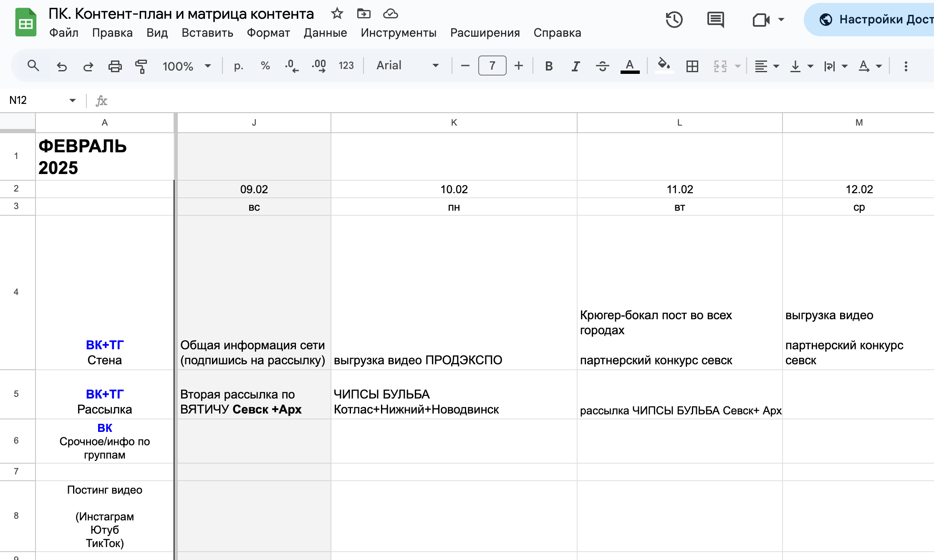Open the Arial font dropdown

pos(408,66)
